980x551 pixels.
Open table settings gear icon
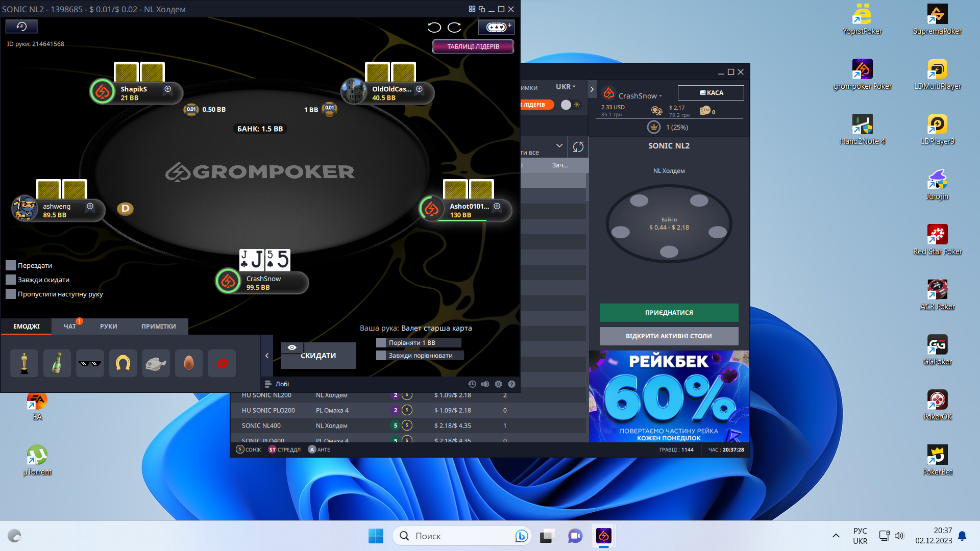click(498, 384)
